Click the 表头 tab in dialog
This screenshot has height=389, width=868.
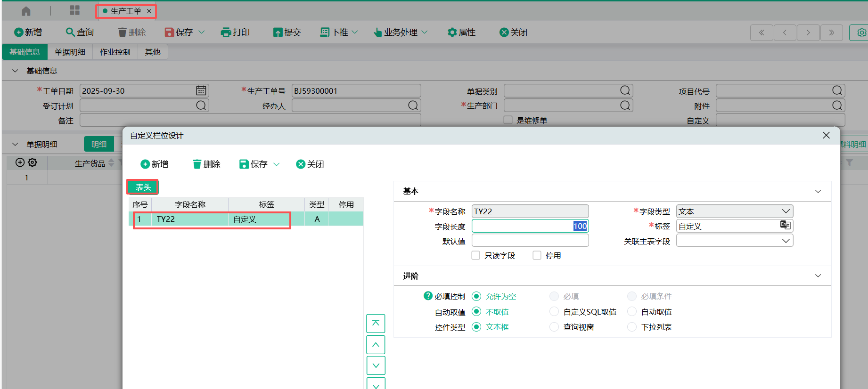click(143, 187)
